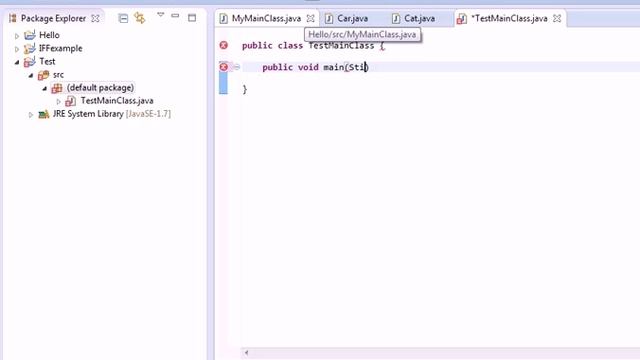Close TestMainClass.java editor tab
The image size is (640, 360).
(557, 18)
